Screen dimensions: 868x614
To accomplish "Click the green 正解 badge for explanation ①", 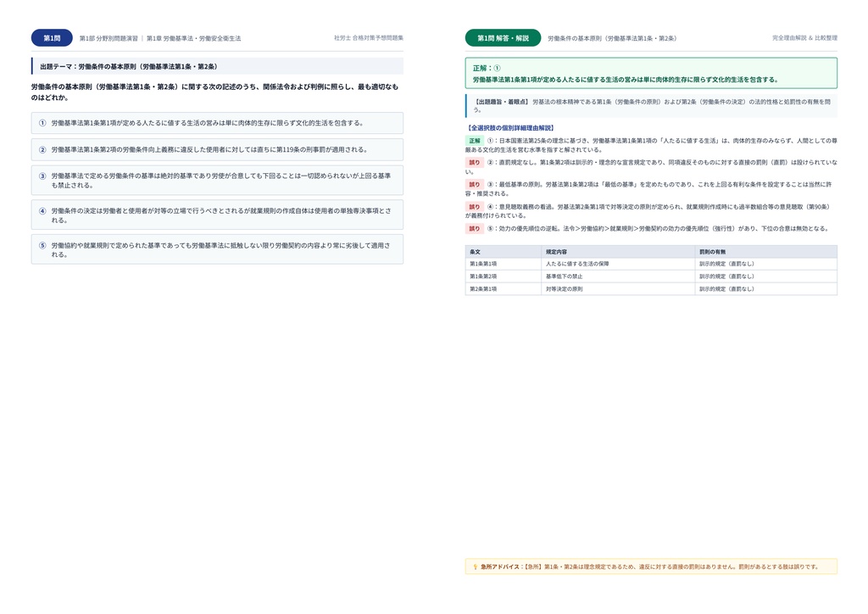I will pos(475,141).
